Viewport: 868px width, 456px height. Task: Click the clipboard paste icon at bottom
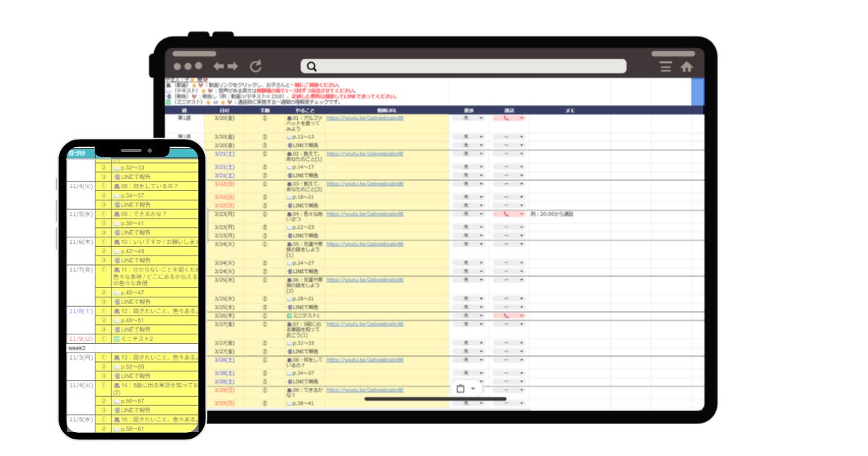[460, 389]
